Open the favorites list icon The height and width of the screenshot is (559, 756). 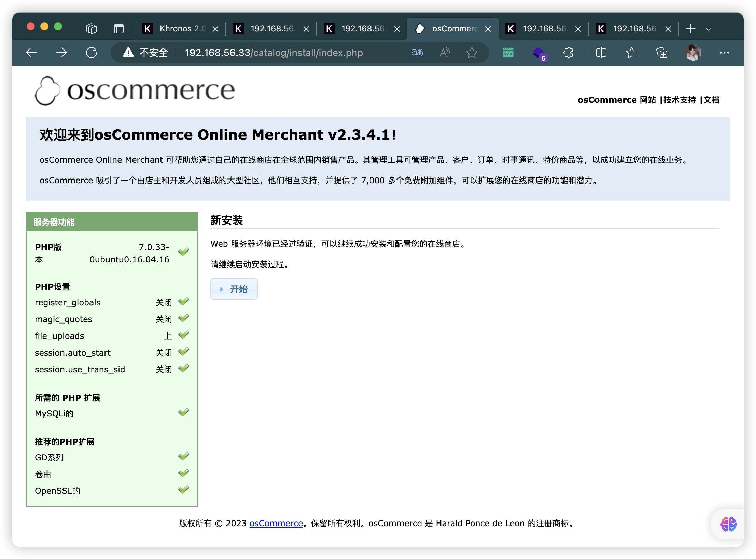(632, 53)
